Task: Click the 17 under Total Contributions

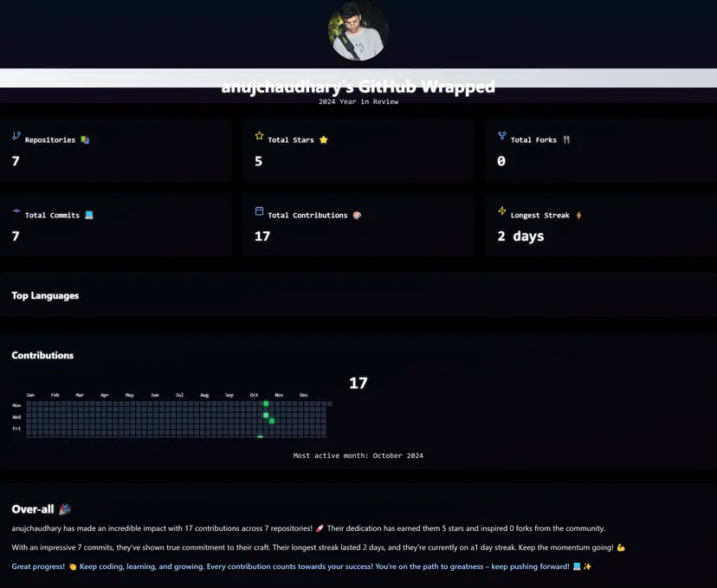Action: click(x=262, y=236)
